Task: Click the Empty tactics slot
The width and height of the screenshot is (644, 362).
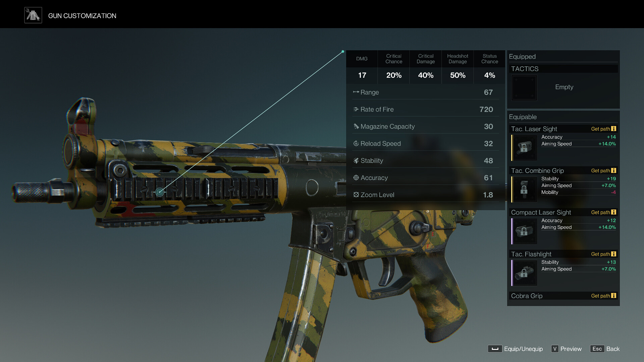Action: [525, 87]
